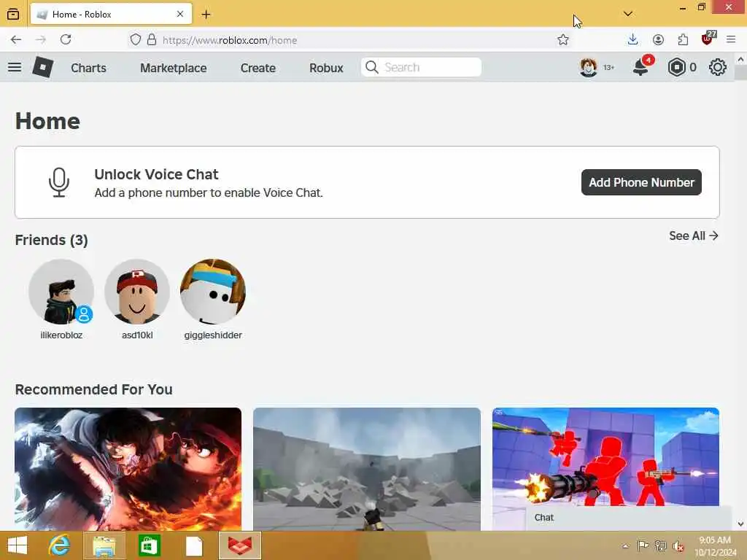Screen dimensions: 747x560
Task: Click See All friends link
Action: click(x=693, y=236)
